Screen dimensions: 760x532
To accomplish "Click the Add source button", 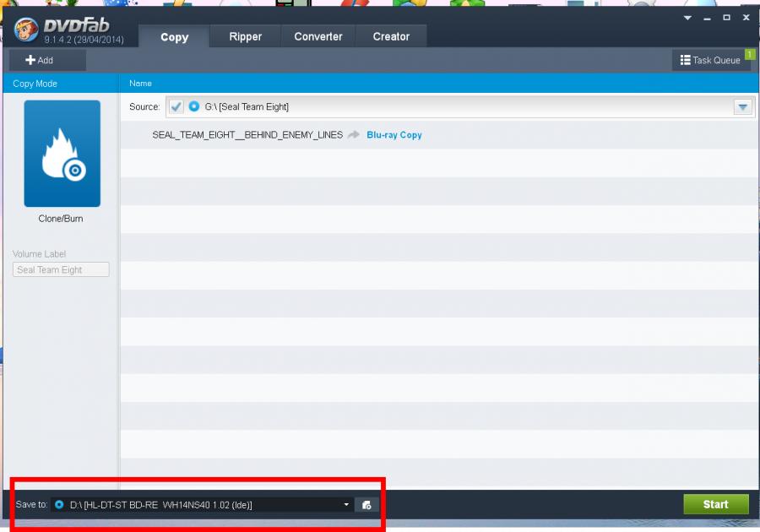I will tap(47, 60).
